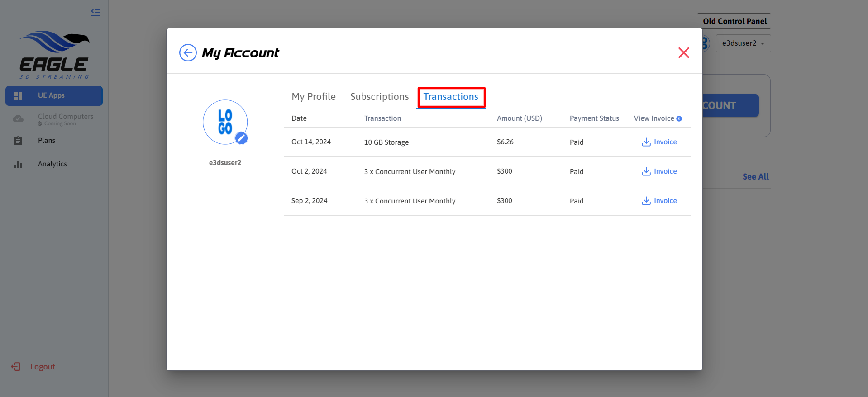Click the Plans clipboard icon
The width and height of the screenshot is (868, 397).
tap(18, 141)
